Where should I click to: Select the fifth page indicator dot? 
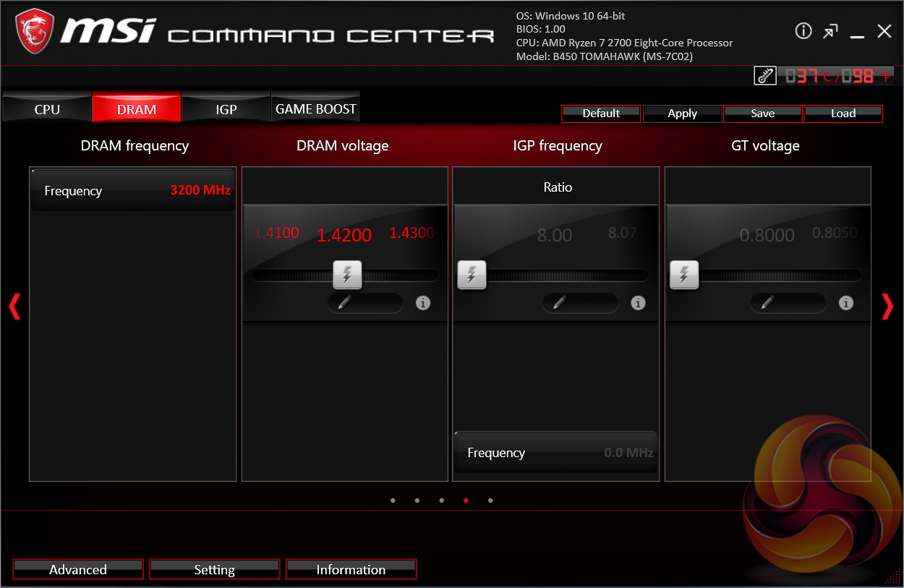tap(490, 500)
